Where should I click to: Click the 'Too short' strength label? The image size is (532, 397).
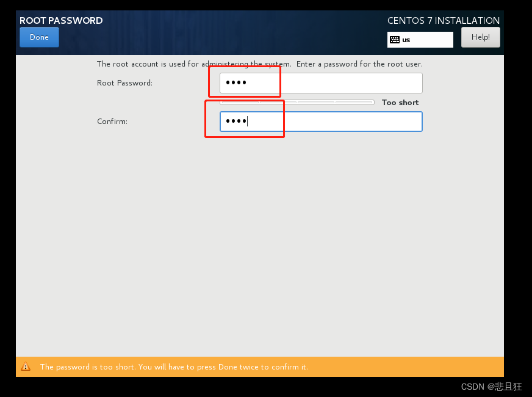[400, 103]
